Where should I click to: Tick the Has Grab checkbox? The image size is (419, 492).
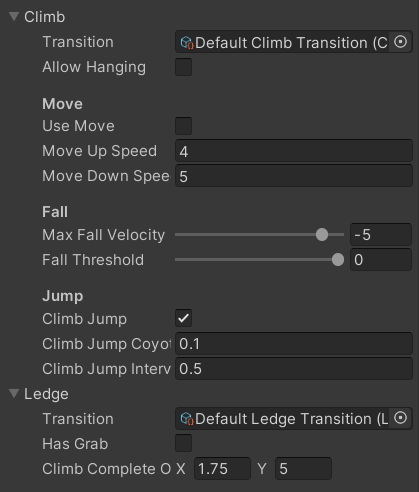[x=183, y=443]
